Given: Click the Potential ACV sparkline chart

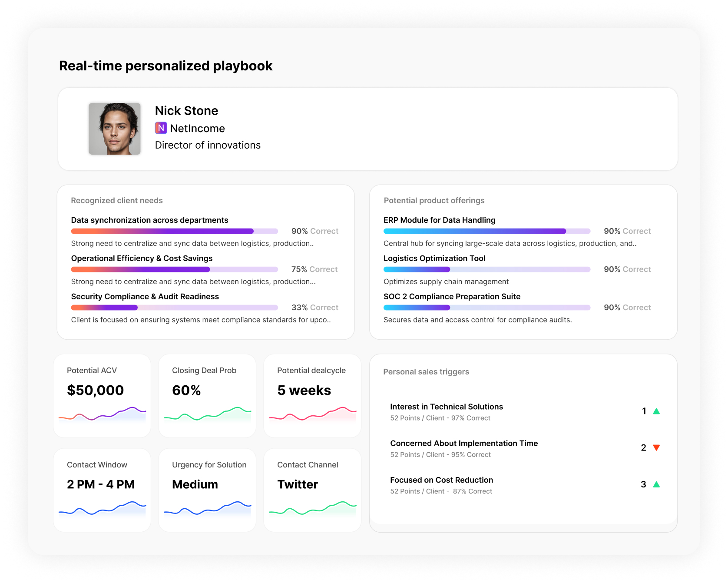Looking at the screenshot, I should (x=102, y=414).
